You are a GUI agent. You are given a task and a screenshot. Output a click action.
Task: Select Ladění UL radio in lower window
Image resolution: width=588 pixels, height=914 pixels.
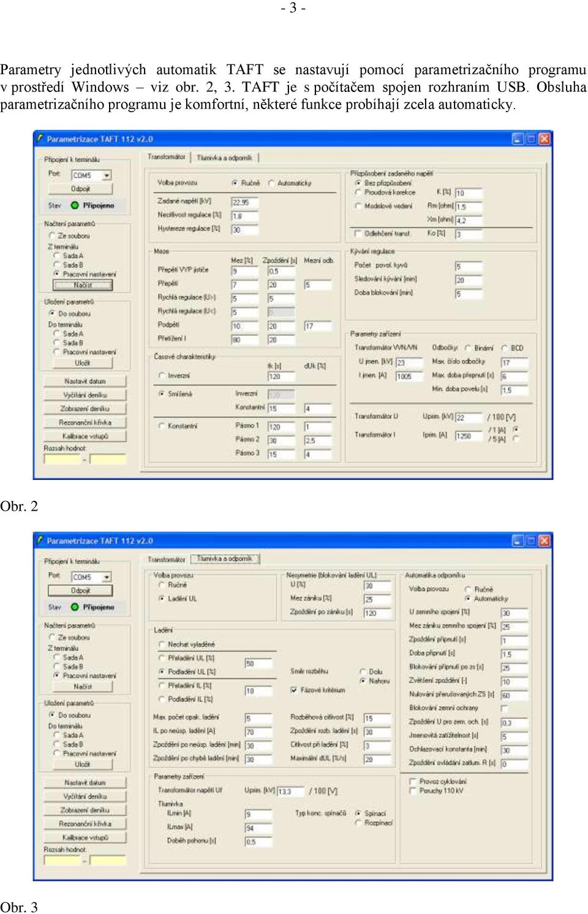click(x=162, y=598)
